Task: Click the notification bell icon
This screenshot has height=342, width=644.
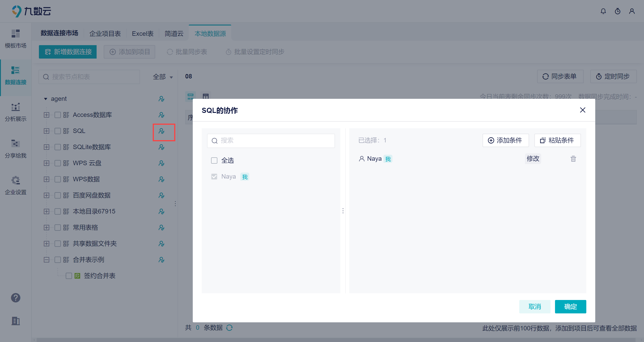Action: tap(603, 11)
